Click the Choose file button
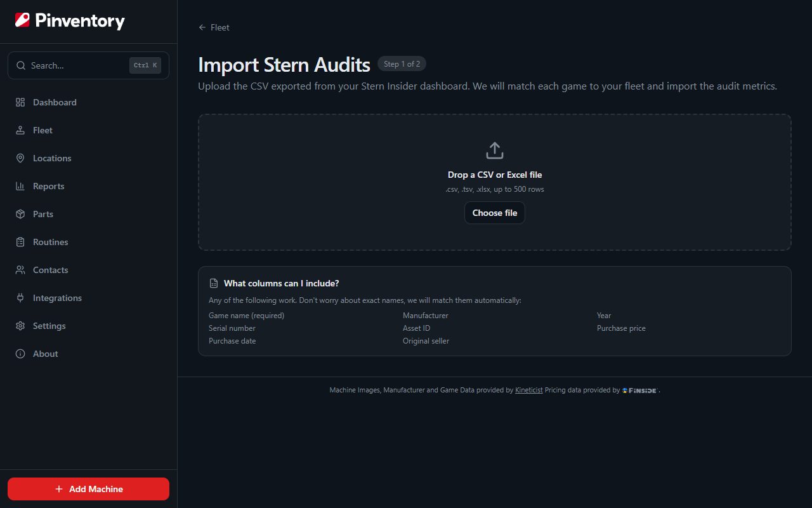This screenshot has height=508, width=812. (x=495, y=213)
